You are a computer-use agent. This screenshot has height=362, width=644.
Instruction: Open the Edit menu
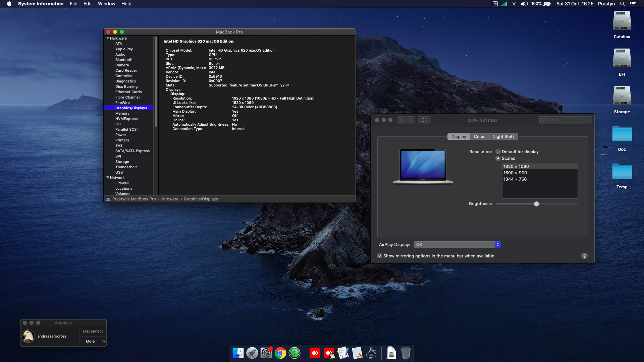pos(88,4)
